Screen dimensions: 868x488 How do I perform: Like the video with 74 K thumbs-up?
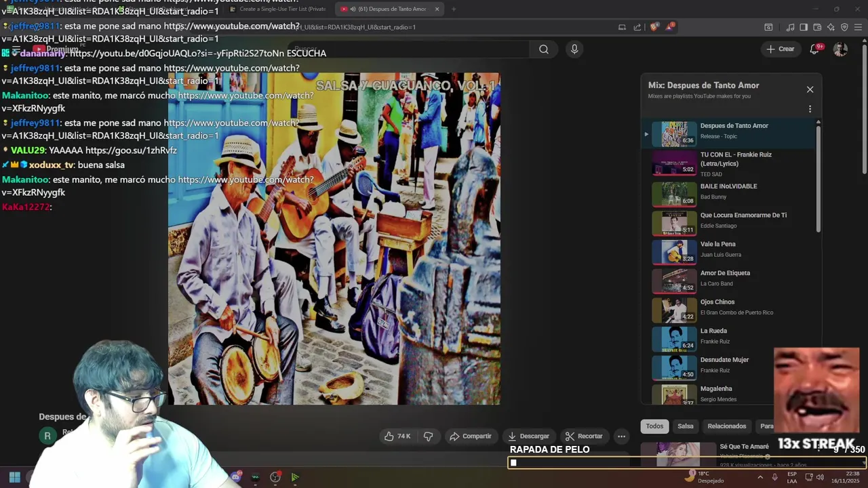pyautogui.click(x=397, y=436)
